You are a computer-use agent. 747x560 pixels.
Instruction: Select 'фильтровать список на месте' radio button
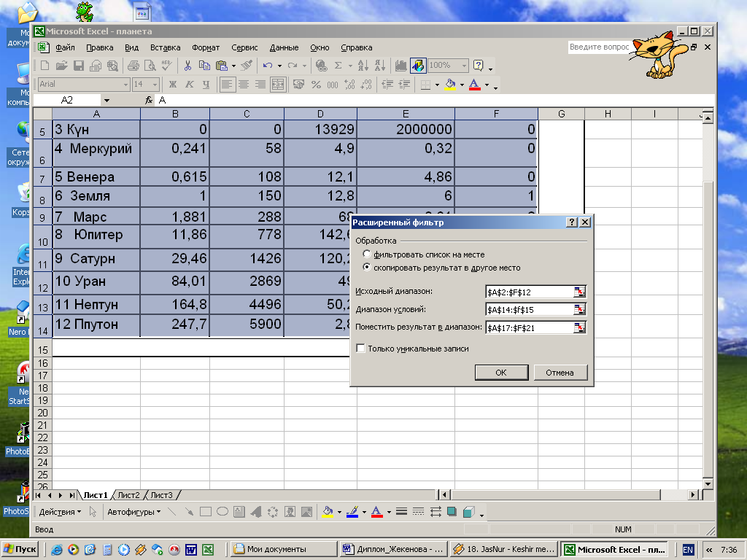point(367,254)
